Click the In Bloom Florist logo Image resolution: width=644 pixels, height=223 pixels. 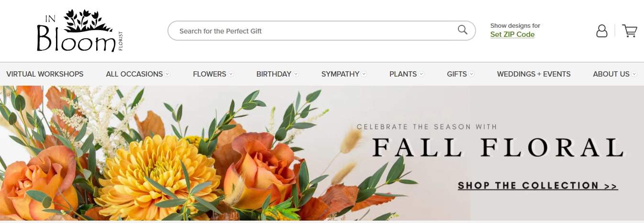(x=80, y=31)
